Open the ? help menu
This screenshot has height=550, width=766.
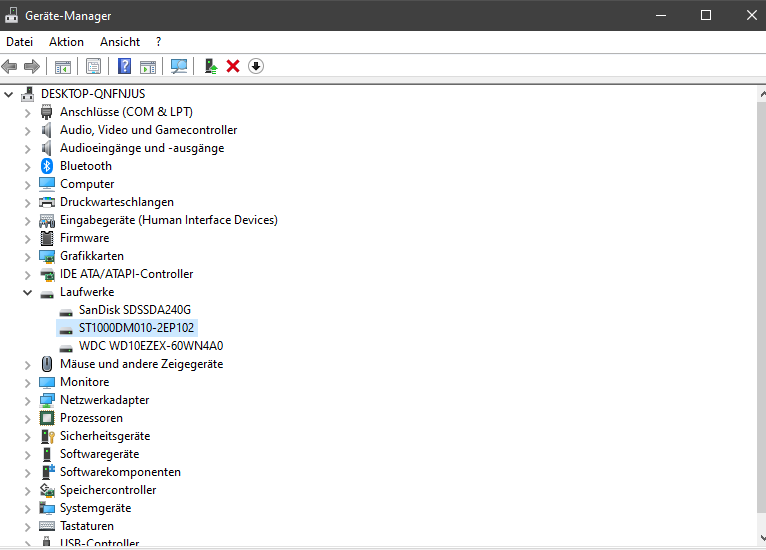[x=158, y=42]
